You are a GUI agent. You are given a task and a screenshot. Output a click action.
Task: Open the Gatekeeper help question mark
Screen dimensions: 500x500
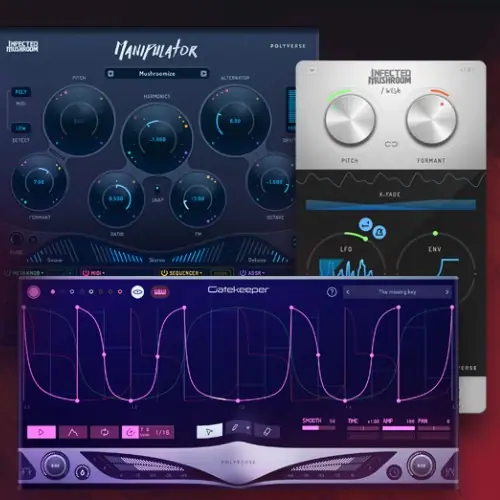point(332,292)
